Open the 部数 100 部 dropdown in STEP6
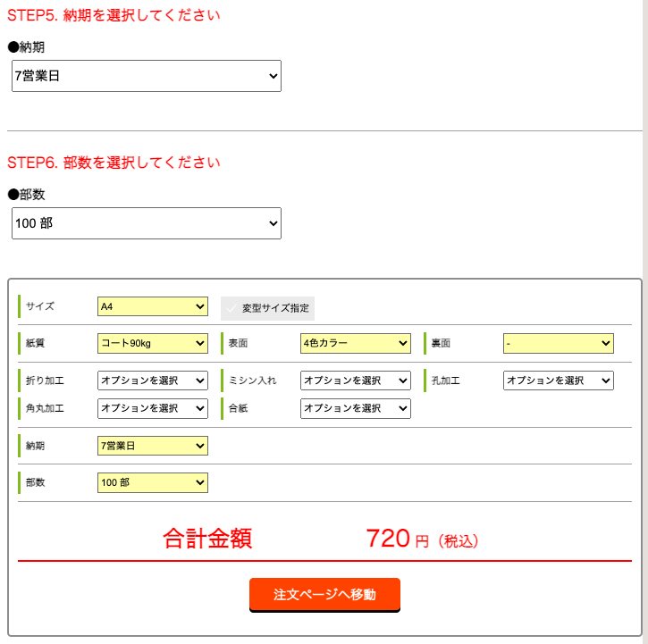Image resolution: width=648 pixels, height=644 pixels. (147, 223)
